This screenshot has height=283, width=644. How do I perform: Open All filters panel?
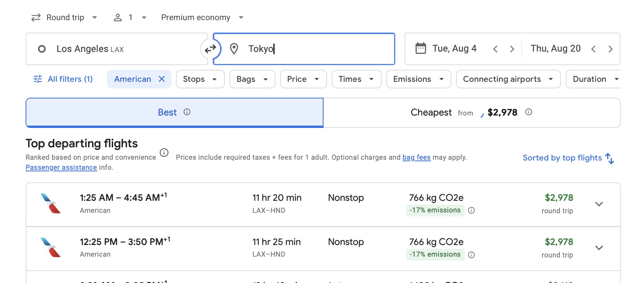[x=63, y=79]
